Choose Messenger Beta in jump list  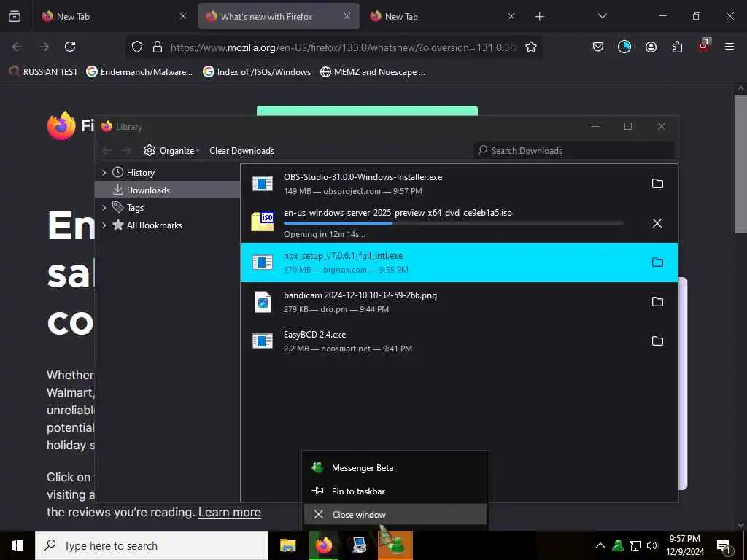coord(395,467)
